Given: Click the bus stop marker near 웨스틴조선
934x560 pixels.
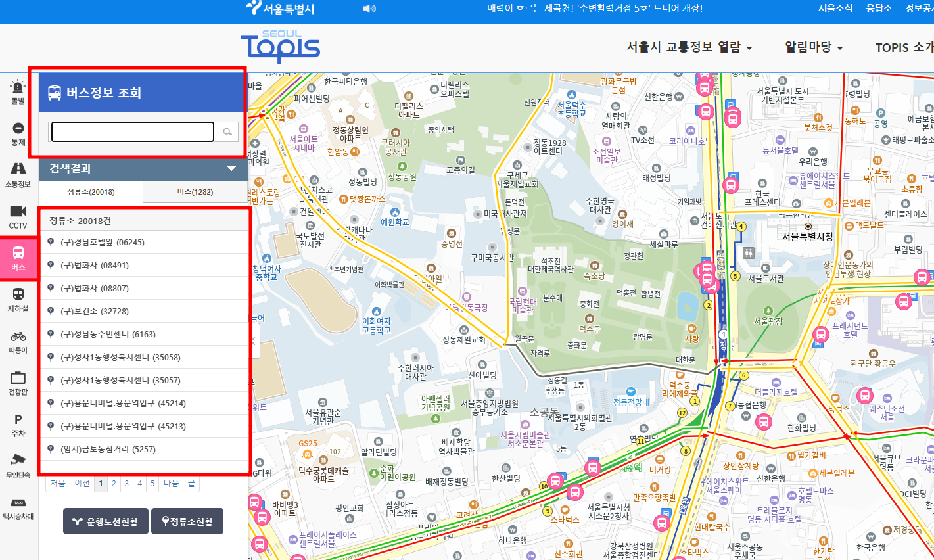Looking at the screenshot, I should (865, 396).
